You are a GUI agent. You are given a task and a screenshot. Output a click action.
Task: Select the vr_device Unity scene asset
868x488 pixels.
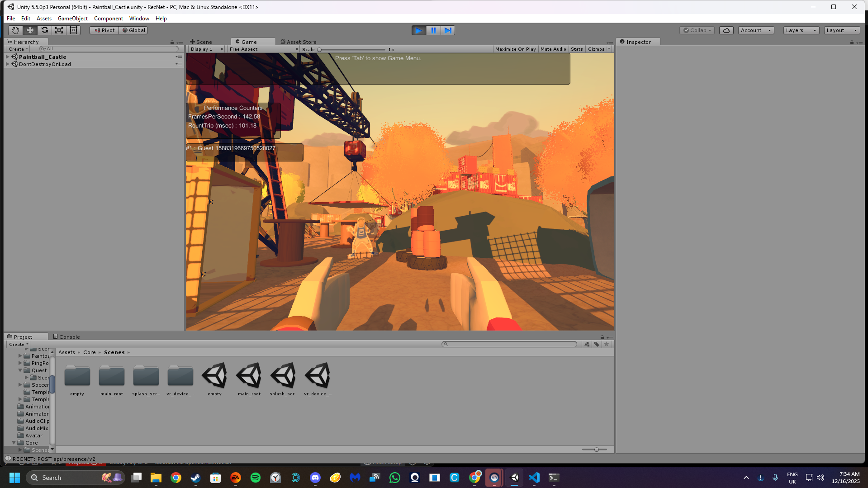(x=318, y=380)
